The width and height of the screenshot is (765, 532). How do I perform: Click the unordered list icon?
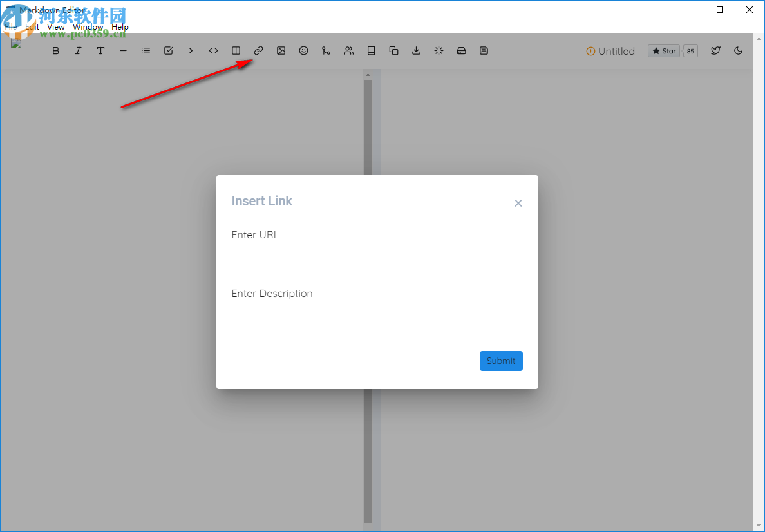point(146,50)
